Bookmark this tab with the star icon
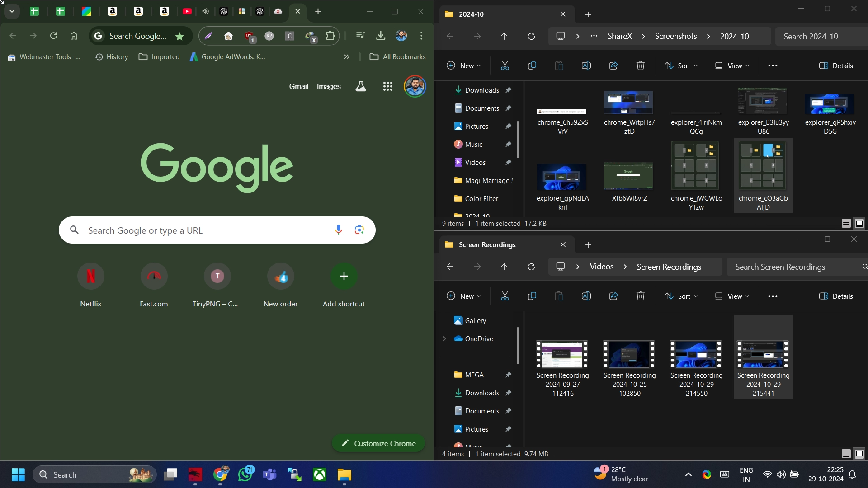Screen dimensions: 868x488 click(179, 36)
